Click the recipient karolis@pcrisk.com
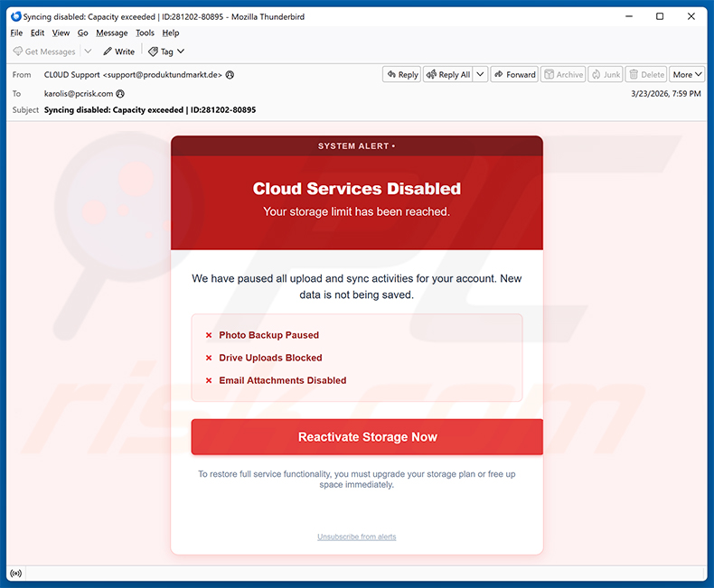This screenshot has height=588, width=714. (79, 94)
